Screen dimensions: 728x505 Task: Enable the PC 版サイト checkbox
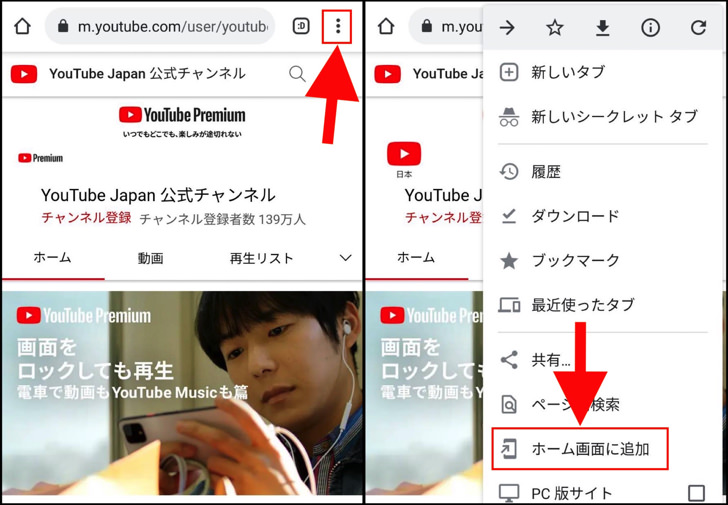696,493
